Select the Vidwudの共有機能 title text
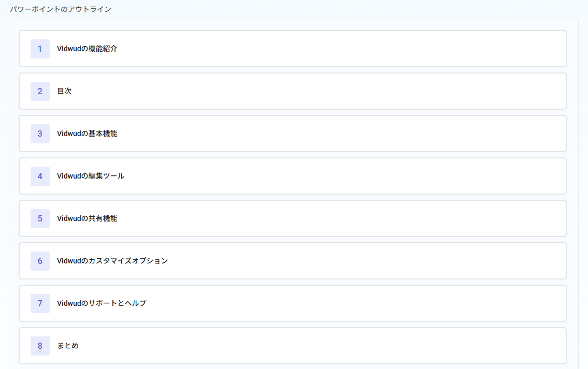588x369 pixels. click(87, 218)
